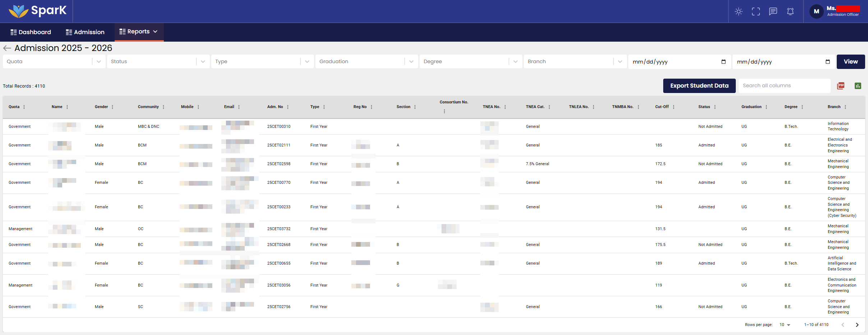Export table as PDF icon
Image resolution: width=868 pixels, height=335 pixels.
(x=841, y=86)
